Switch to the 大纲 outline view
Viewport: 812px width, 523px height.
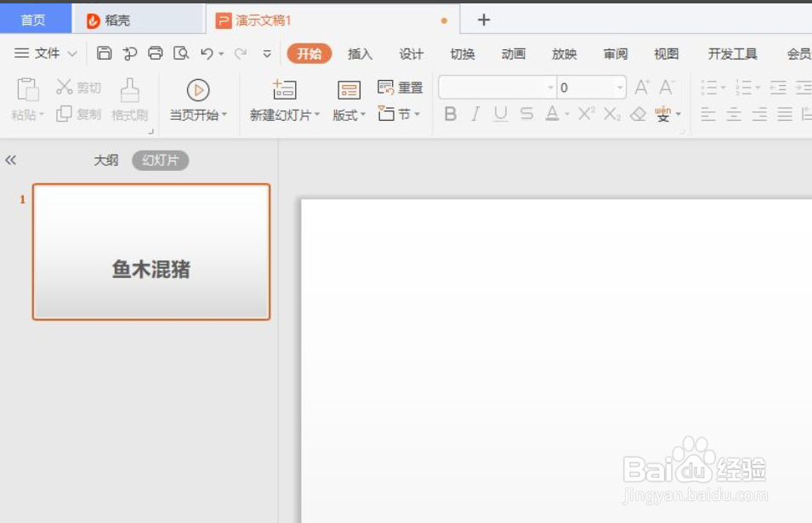[105, 160]
